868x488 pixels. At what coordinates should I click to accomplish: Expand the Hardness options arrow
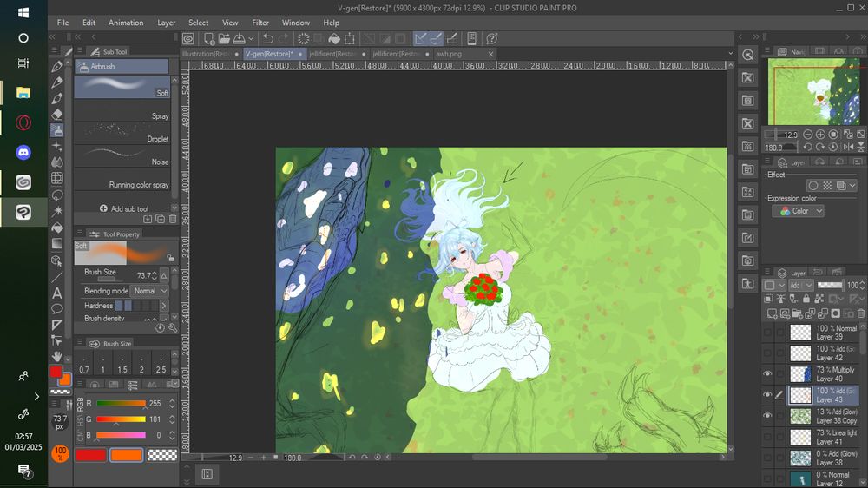tap(163, 306)
